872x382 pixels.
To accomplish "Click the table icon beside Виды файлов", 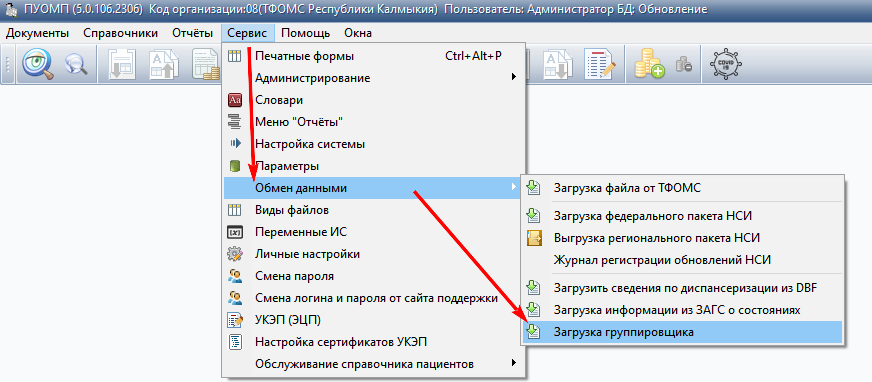I will click(x=235, y=210).
